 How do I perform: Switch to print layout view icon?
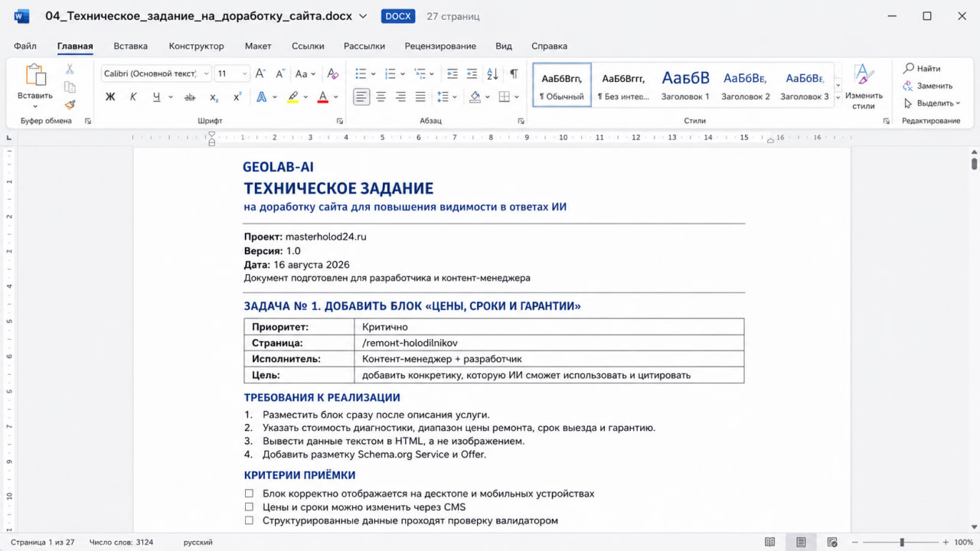(x=801, y=542)
